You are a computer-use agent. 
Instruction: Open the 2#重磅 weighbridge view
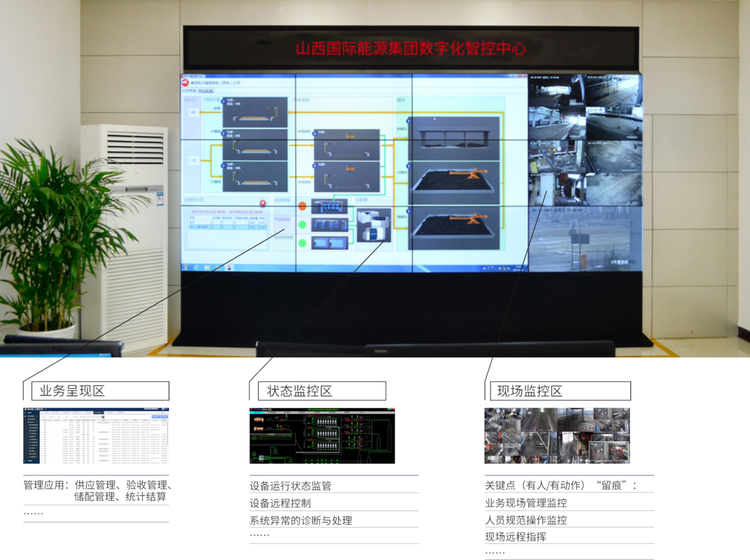pos(255,177)
